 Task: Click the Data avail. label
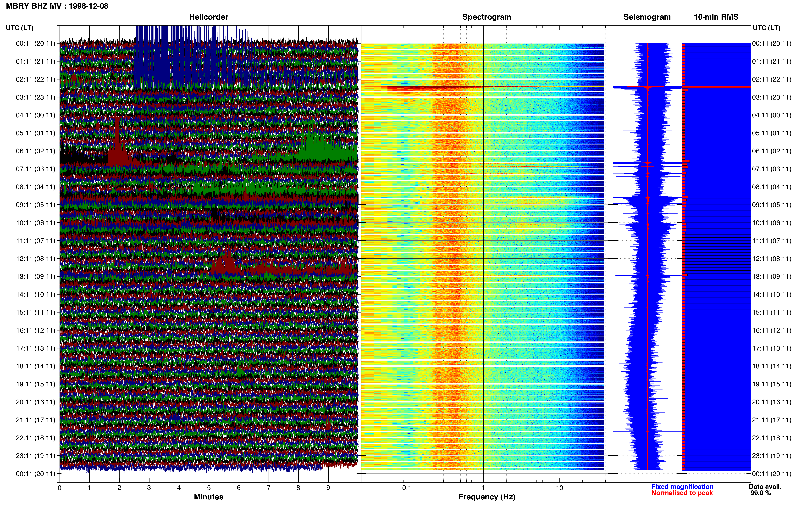765,486
